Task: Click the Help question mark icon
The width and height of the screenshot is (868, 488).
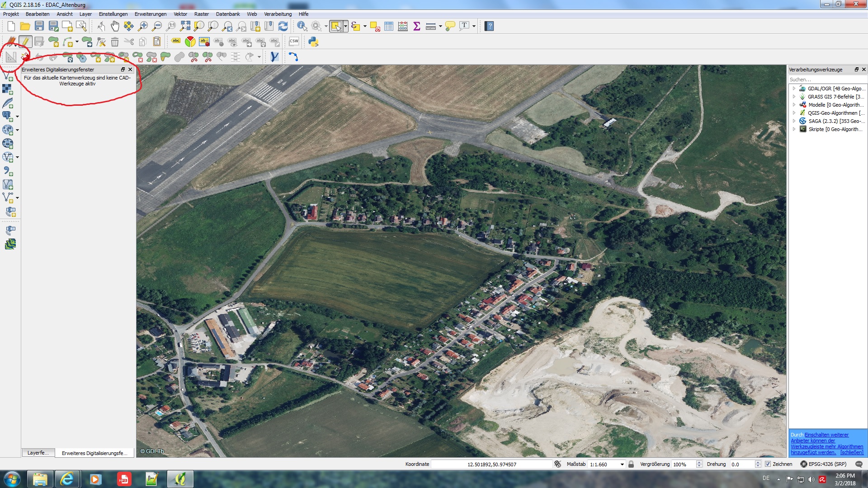Action: click(489, 26)
